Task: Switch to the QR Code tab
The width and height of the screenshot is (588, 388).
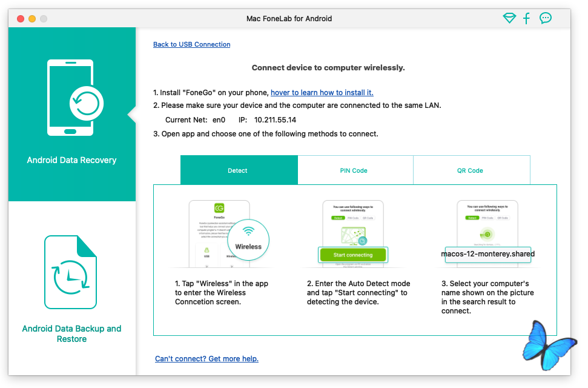Action: (x=471, y=170)
